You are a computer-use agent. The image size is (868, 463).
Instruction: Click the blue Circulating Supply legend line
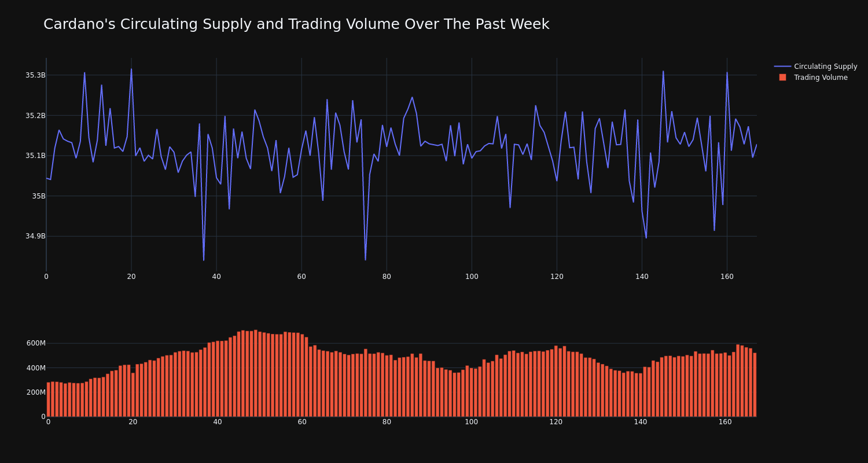(782, 67)
